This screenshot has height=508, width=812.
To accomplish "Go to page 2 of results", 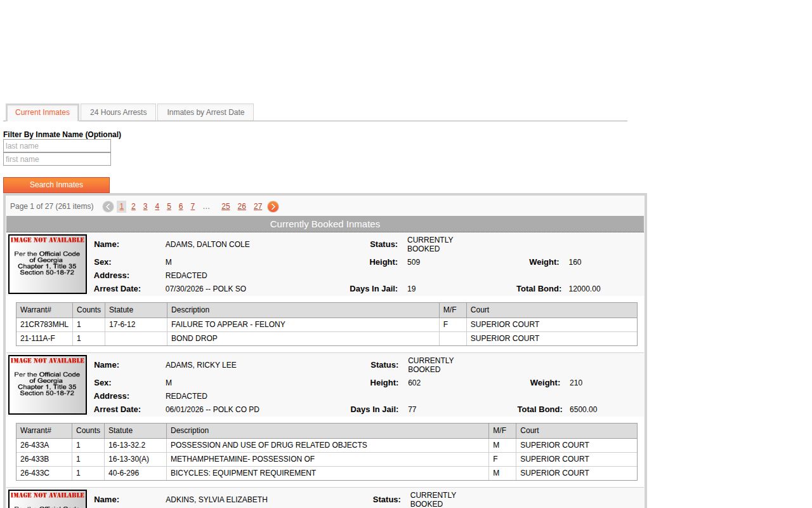I will 133,206.
